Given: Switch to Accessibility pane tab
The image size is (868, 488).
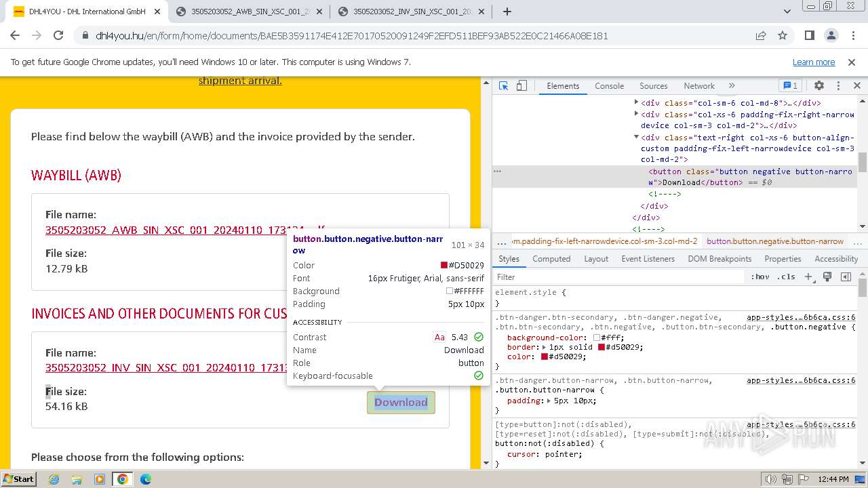Looking at the screenshot, I should pos(836,259).
